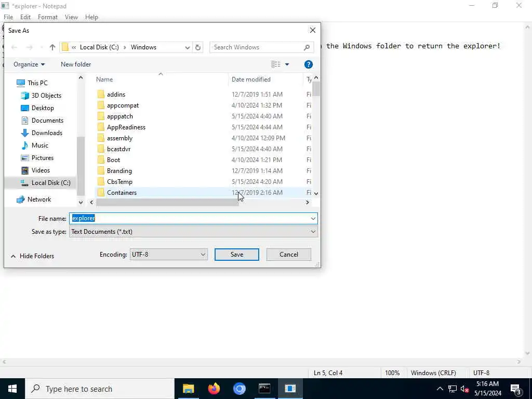The width and height of the screenshot is (532, 399).
Task: Show hidden tray icons chevron
Action: pyautogui.click(x=440, y=389)
